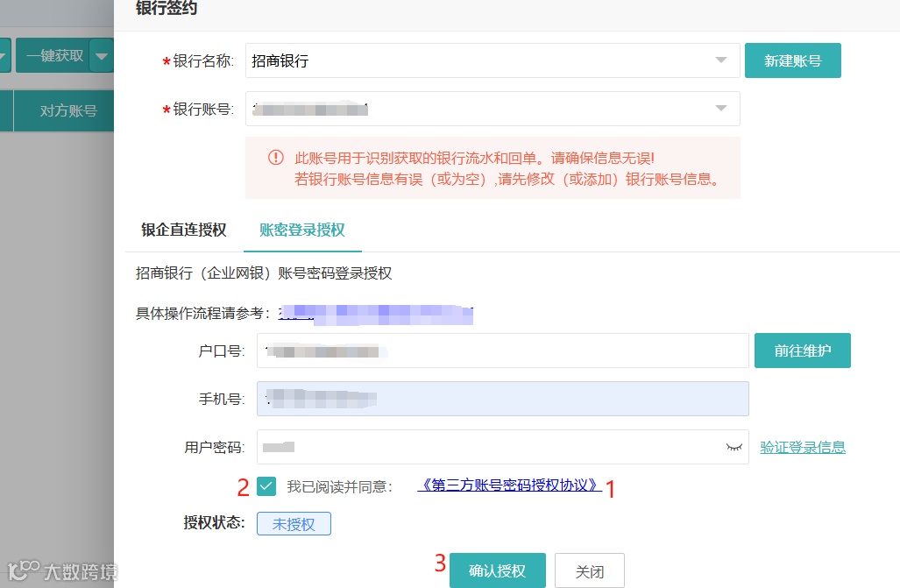Open the 银行名称 dropdown showing 招商银行
Screen dimensions: 900x588
[x=493, y=60]
